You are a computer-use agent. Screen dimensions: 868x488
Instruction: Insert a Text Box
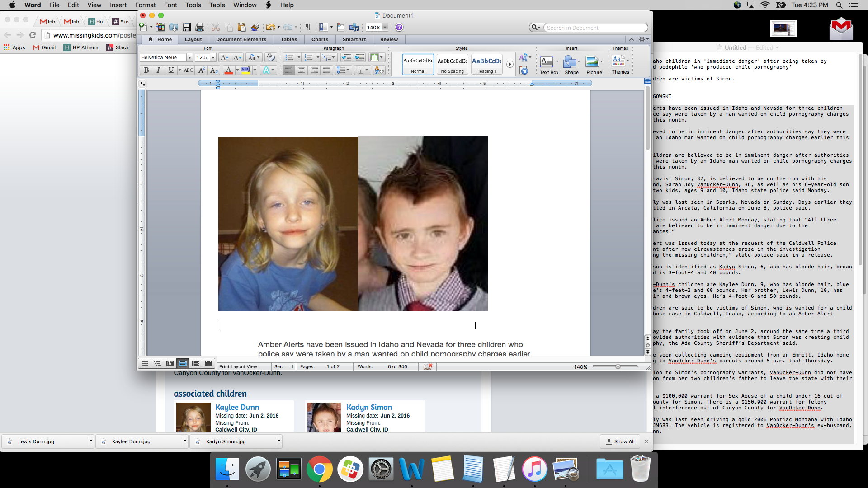[x=547, y=62]
